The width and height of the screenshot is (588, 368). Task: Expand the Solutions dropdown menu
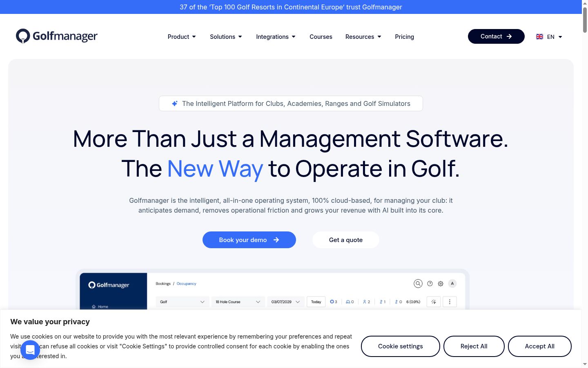(x=226, y=37)
